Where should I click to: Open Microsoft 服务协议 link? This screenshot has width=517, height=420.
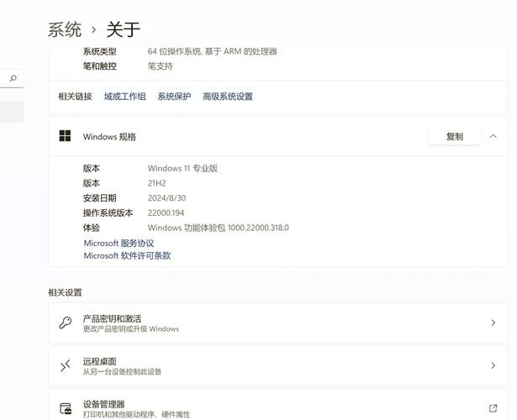(119, 243)
